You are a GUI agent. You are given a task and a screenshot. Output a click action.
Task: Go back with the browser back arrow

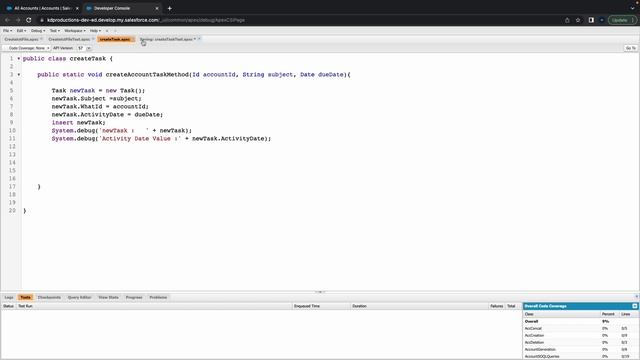click(x=7, y=20)
